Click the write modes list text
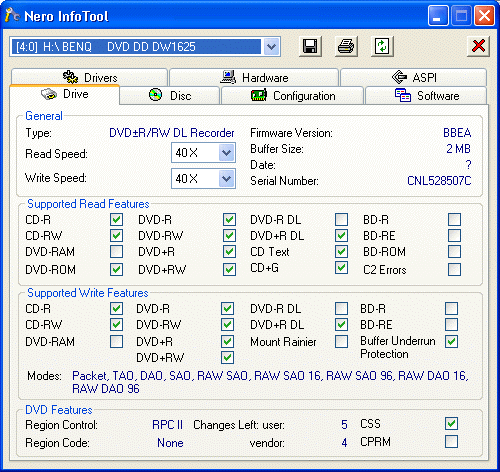Viewport: 500px width, 472px height. 270,382
